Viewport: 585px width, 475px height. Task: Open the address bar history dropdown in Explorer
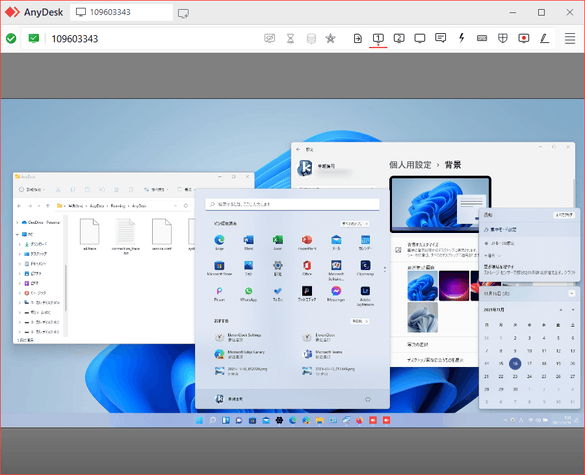175,206
